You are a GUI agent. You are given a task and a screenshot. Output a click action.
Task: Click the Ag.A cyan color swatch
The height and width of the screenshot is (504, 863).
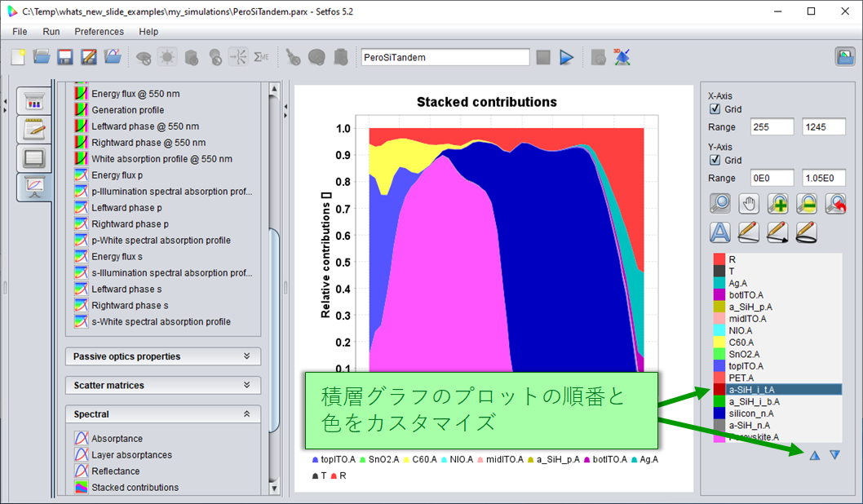coord(719,283)
